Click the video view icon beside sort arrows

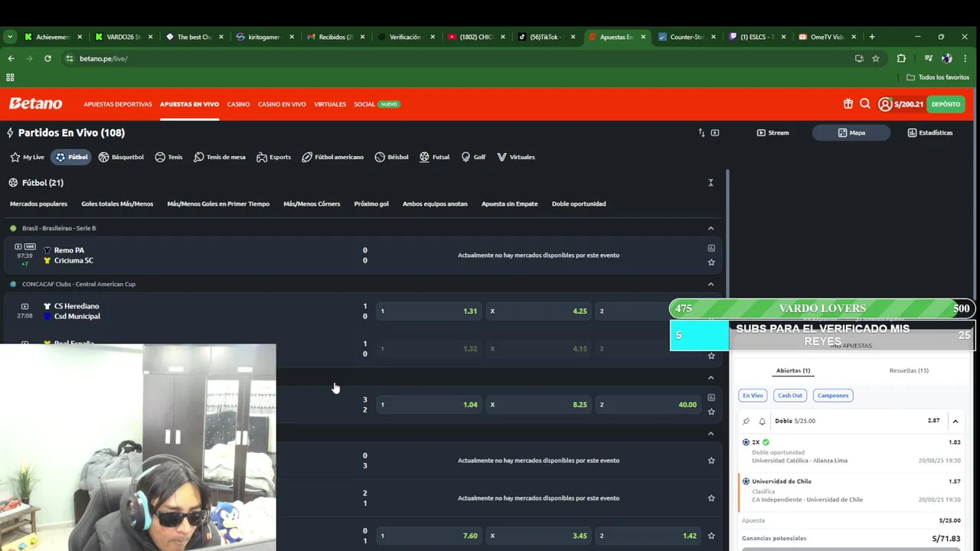[x=715, y=132]
